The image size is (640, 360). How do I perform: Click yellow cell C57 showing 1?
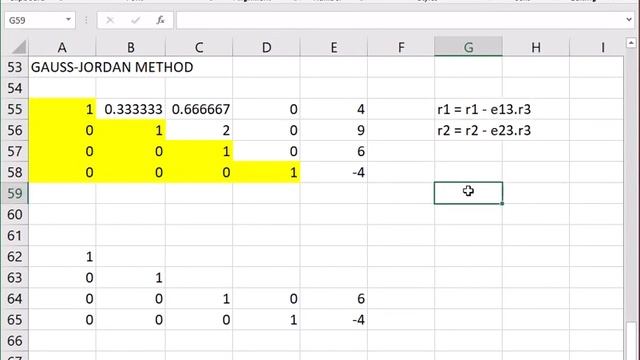pos(199,151)
